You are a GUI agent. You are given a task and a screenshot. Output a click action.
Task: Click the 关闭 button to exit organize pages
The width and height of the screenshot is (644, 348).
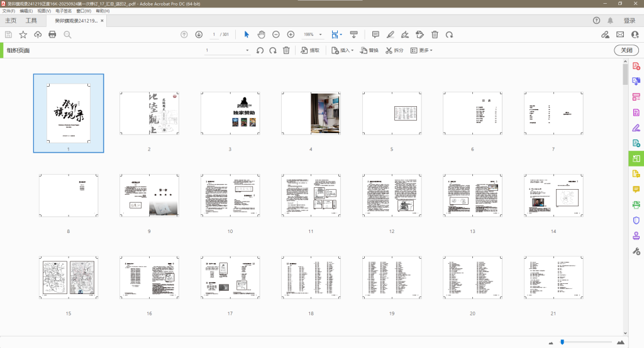tap(626, 50)
